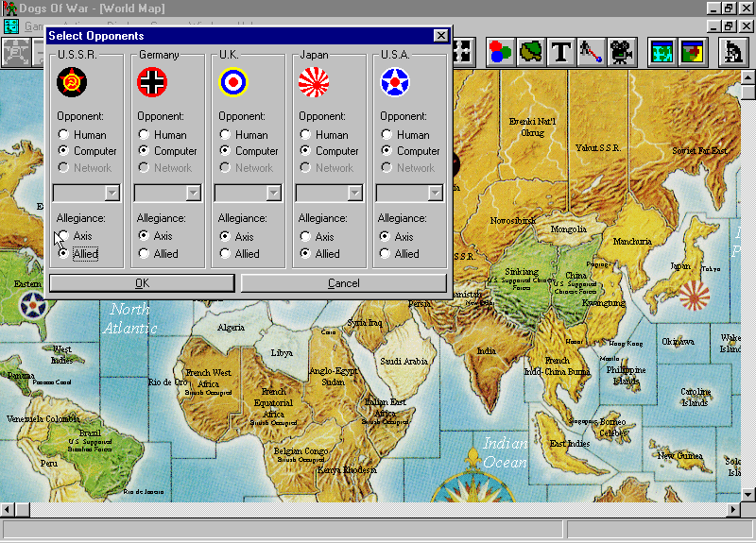Click the rising sun token near Japan
Image resolution: width=756 pixels, height=543 pixels.
(695, 296)
